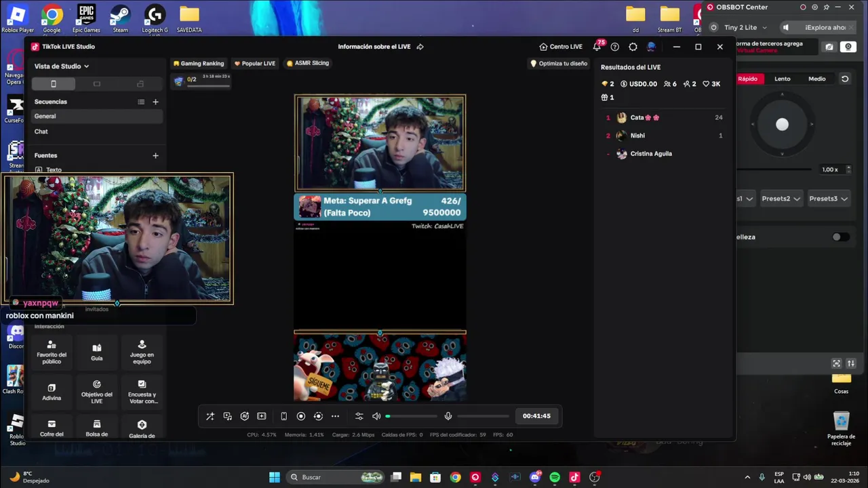Expand Presets3 dropdown in OBSBOT Center
The image size is (868, 488).
point(828,199)
